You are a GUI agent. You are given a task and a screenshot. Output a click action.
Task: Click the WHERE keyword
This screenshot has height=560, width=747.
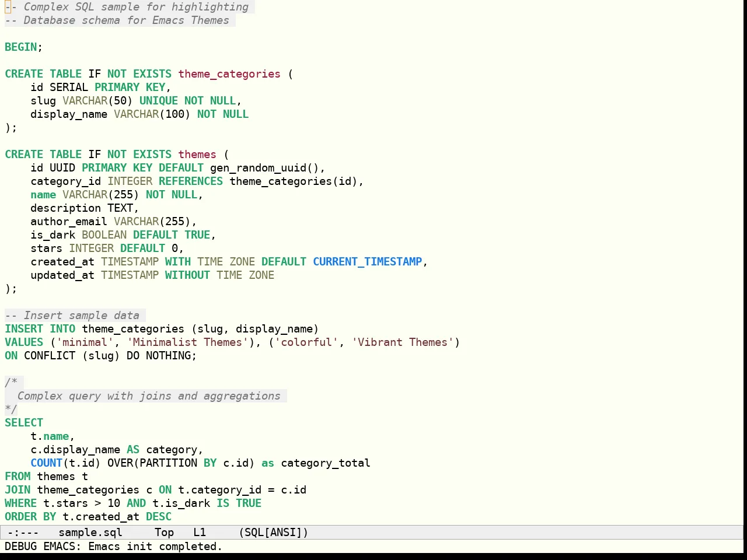tap(20, 503)
